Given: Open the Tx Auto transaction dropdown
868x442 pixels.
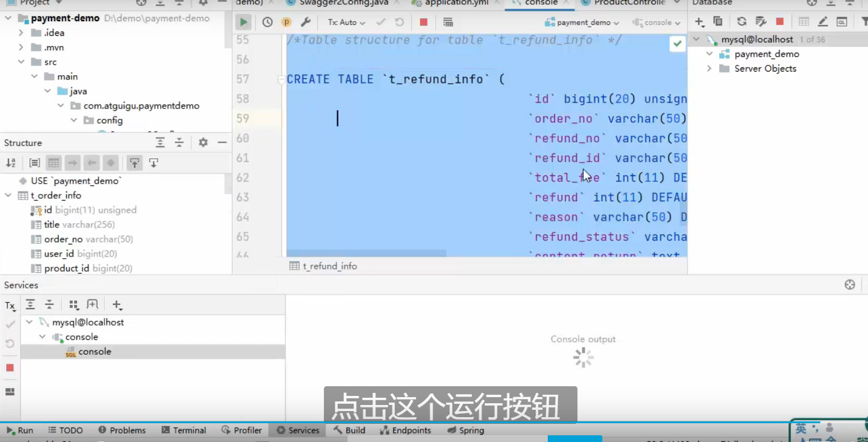Looking at the screenshot, I should (x=346, y=22).
